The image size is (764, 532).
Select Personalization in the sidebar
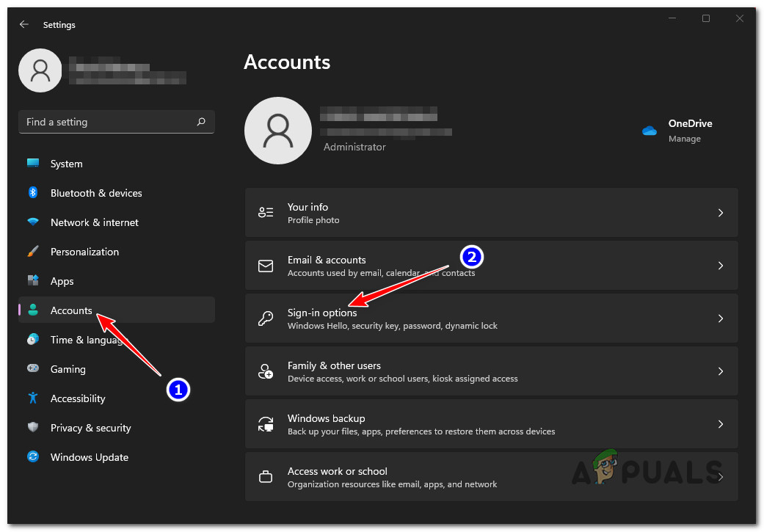coord(117,252)
